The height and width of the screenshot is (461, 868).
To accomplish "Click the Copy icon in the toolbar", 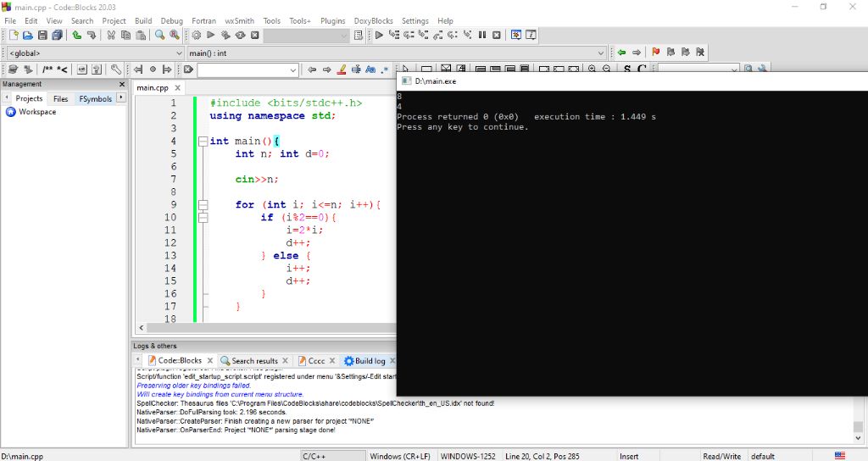I will (x=125, y=35).
